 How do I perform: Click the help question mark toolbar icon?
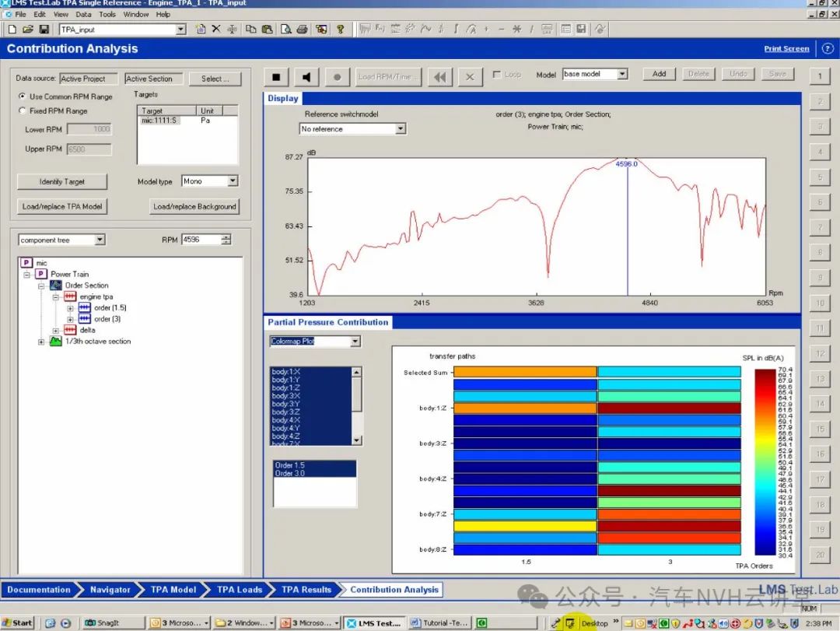coord(340,30)
